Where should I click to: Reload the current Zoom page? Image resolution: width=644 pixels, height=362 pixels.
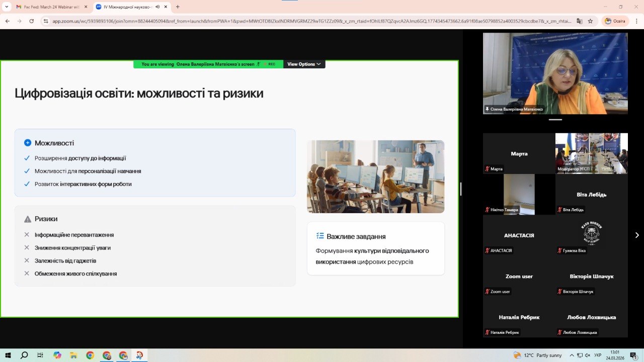tap(32, 22)
